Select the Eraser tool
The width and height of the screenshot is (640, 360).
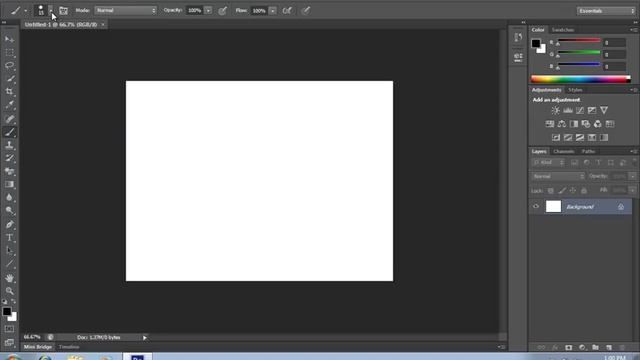[x=9, y=171]
